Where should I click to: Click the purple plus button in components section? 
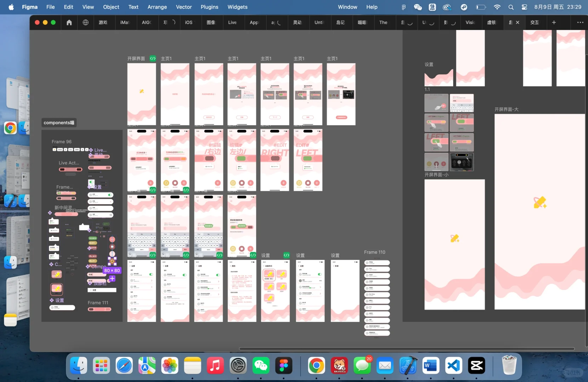pos(112,279)
